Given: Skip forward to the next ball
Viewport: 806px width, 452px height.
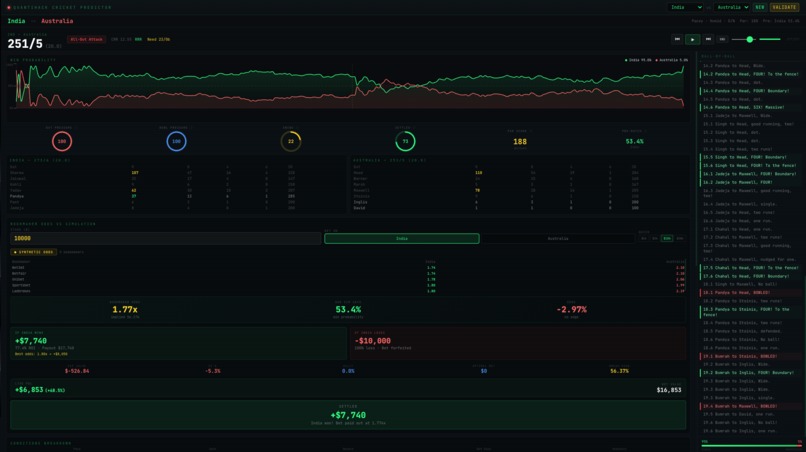Looking at the screenshot, I should click(x=708, y=39).
